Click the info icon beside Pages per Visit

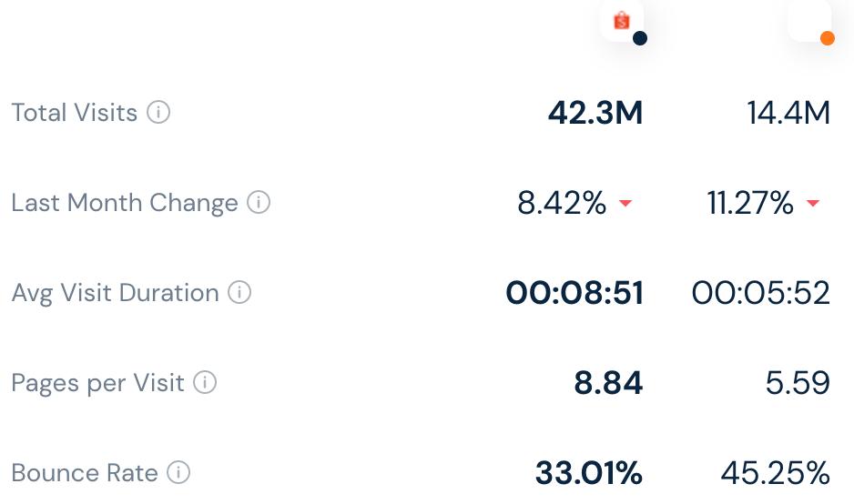(205, 383)
